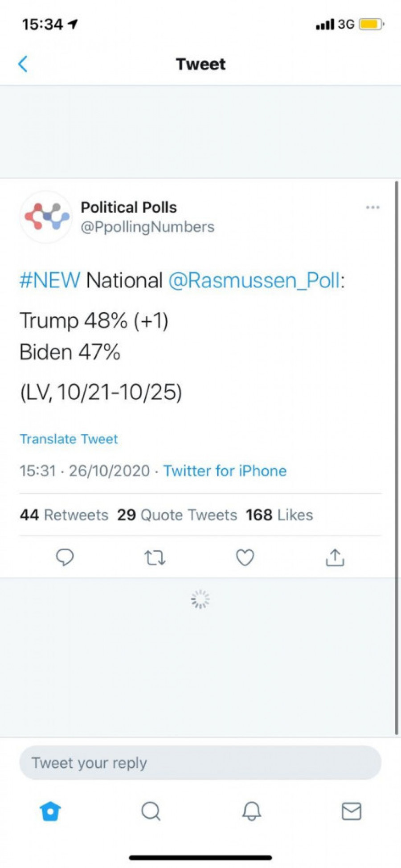View the 168 Likes list
Screen dimensions: 401x868
point(279,515)
